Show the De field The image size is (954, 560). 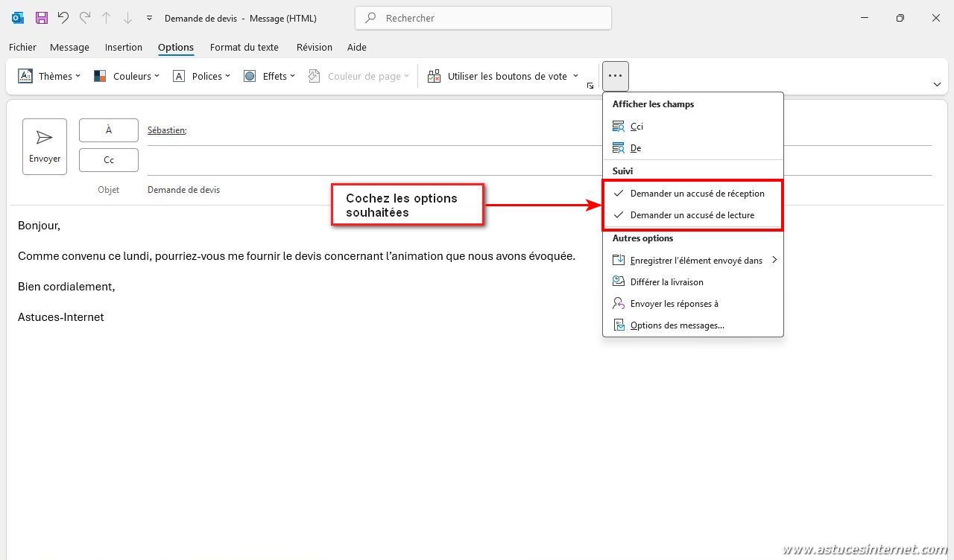click(635, 148)
